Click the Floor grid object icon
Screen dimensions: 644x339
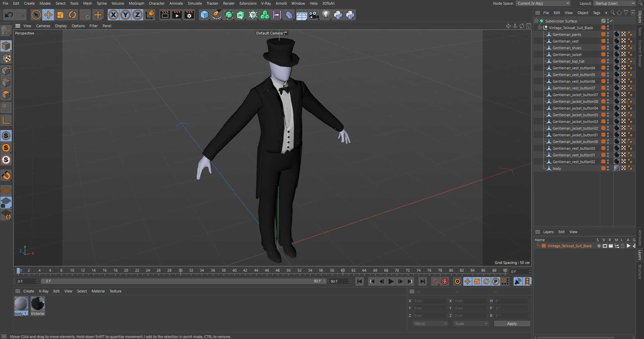coord(302,15)
